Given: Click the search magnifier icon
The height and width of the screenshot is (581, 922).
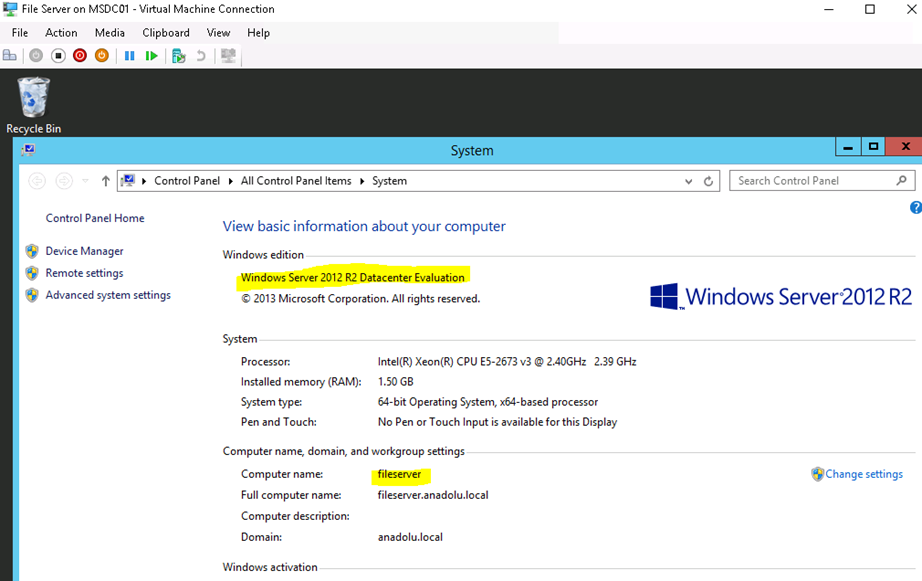Looking at the screenshot, I should (901, 181).
